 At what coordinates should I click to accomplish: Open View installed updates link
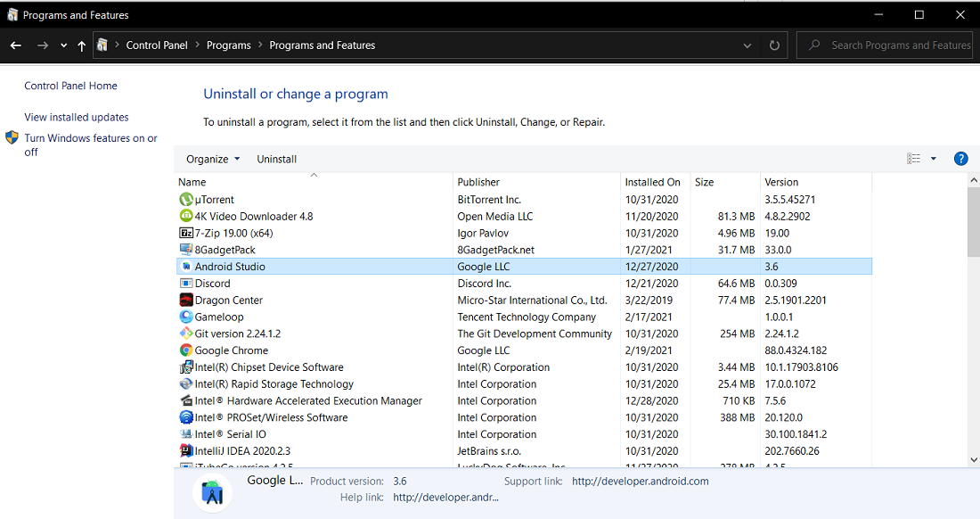tap(77, 117)
